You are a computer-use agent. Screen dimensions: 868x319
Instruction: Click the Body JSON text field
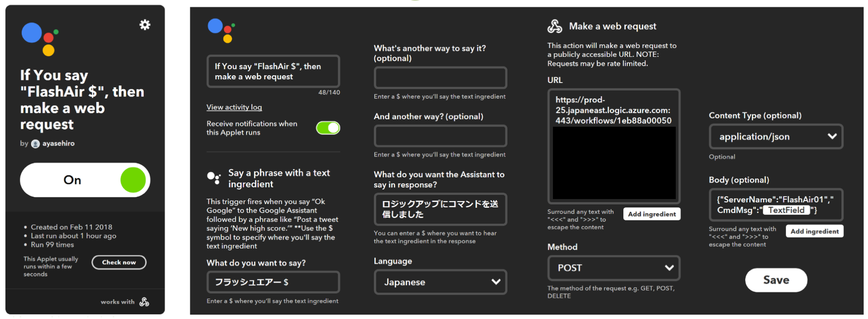776,205
